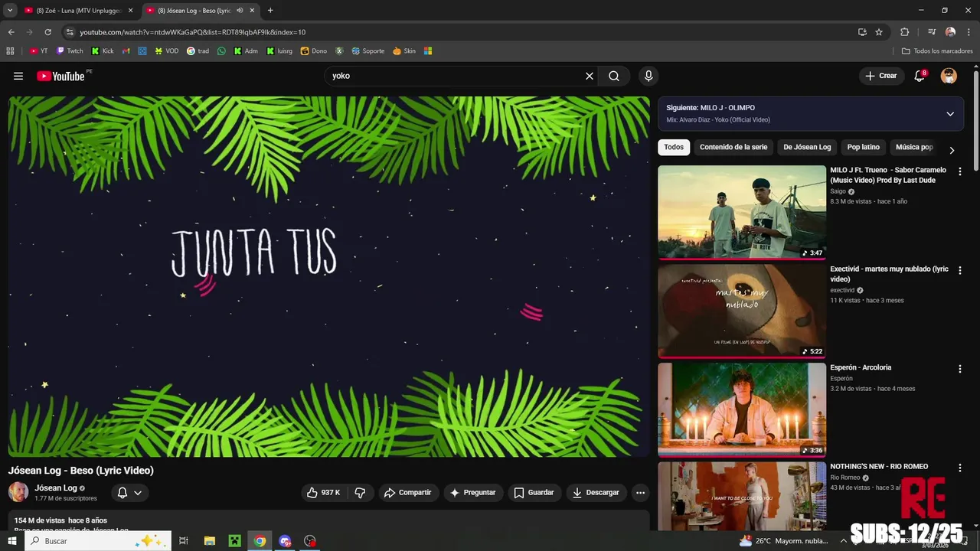The image size is (980, 551).
Task: Select the Todos filter chip
Action: click(674, 147)
